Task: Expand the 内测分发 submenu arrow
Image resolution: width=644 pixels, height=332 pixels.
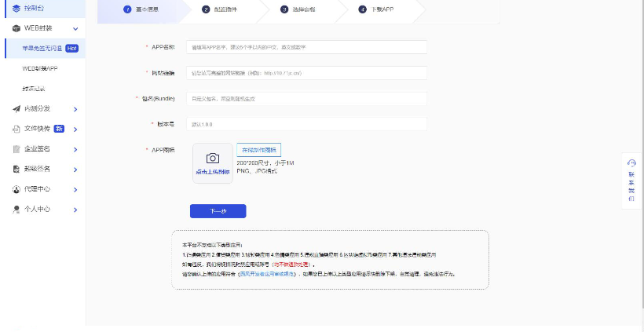Action: (75, 109)
